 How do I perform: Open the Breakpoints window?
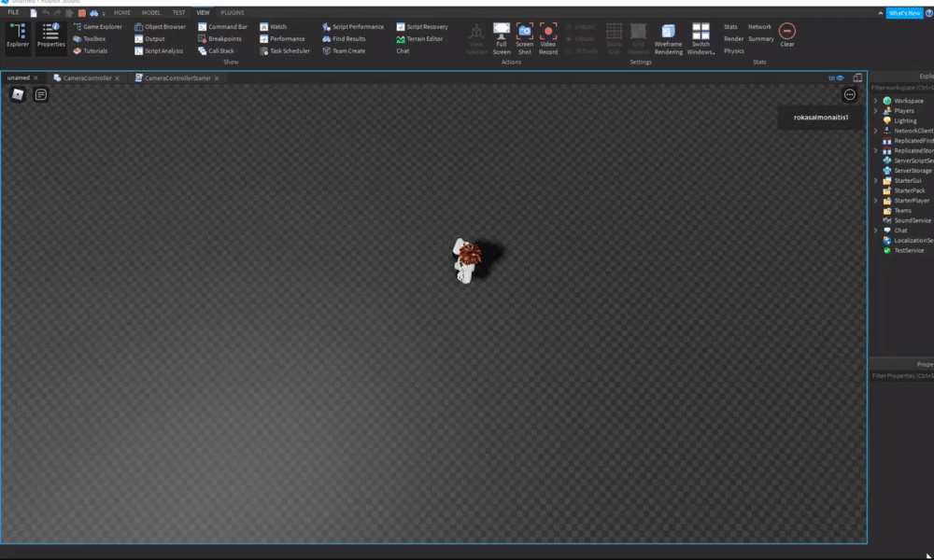click(x=219, y=38)
